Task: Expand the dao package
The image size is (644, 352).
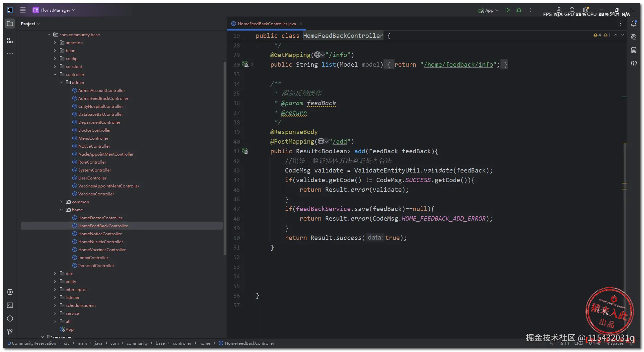Action: [x=55, y=273]
